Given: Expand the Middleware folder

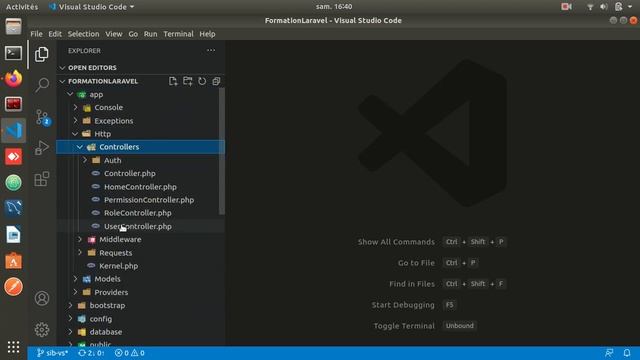Looking at the screenshot, I should point(80,240).
